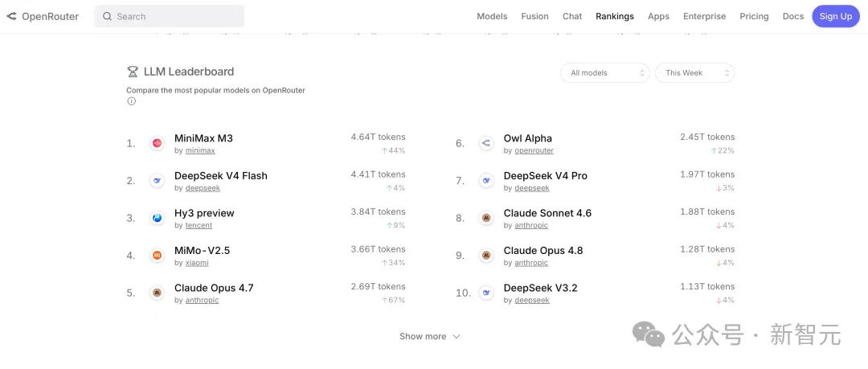Click the MiMo-V2.5 xiaomi icon

158,256
